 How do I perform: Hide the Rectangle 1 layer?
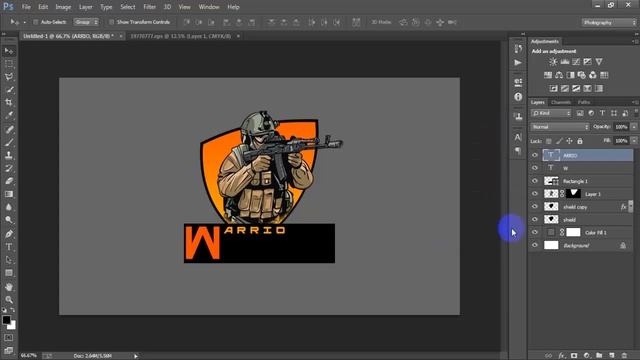click(535, 181)
